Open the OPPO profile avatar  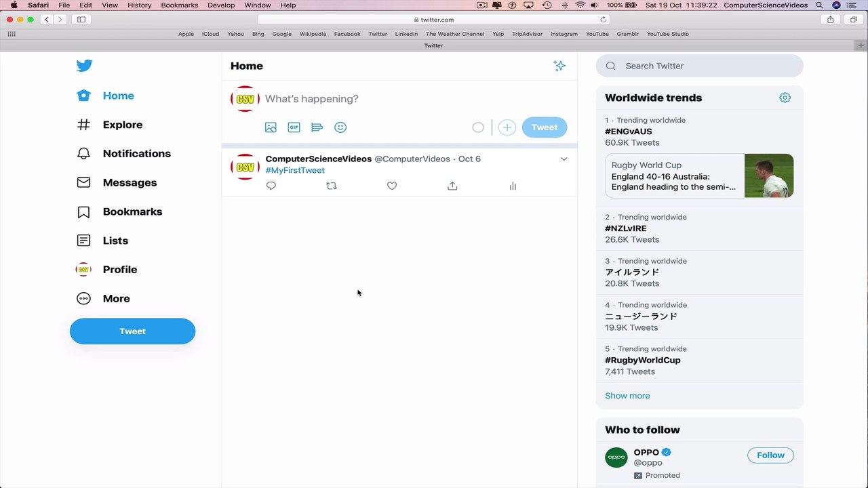[616, 457]
